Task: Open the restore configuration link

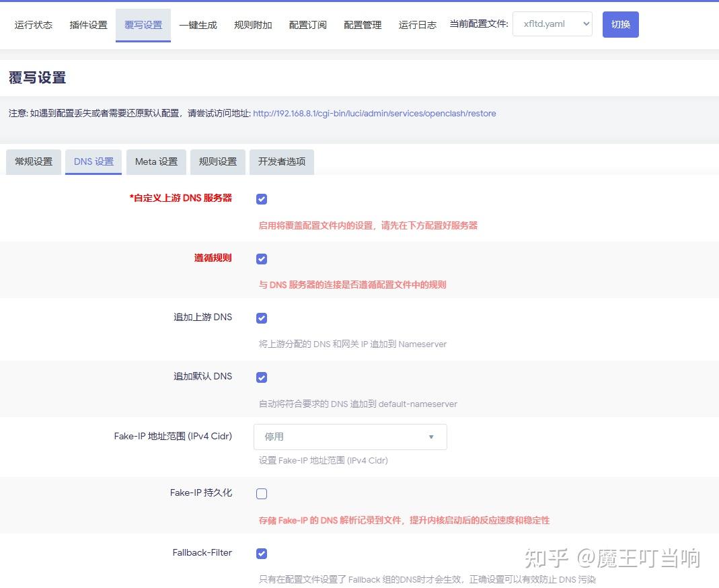Action: (x=375, y=114)
